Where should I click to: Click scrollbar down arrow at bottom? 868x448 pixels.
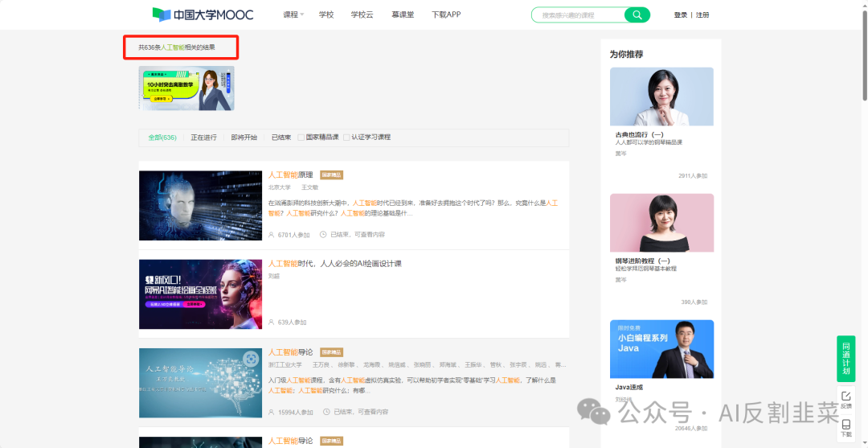(864, 443)
